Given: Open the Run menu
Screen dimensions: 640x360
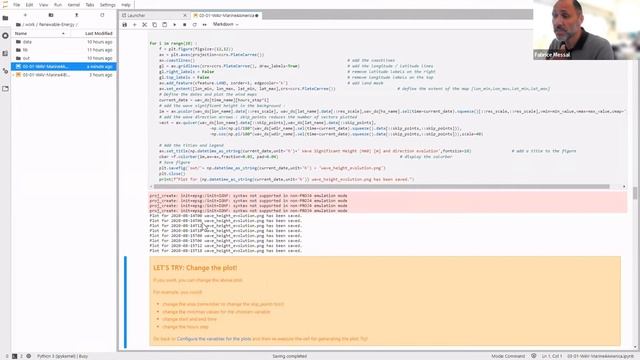Looking at the screenshot, I should coord(58,5).
